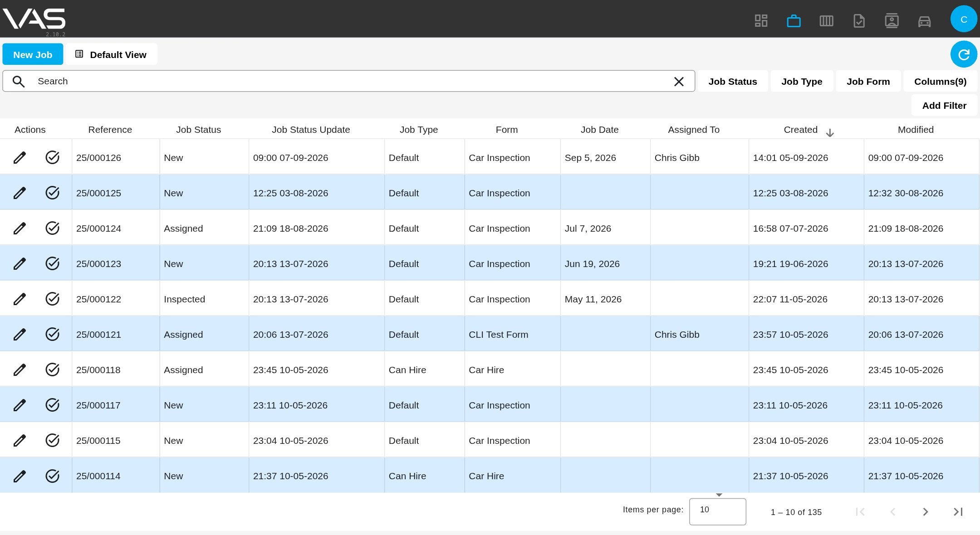This screenshot has width=980, height=535.
Task: Open the Job Status filter dropdown
Action: tap(733, 82)
